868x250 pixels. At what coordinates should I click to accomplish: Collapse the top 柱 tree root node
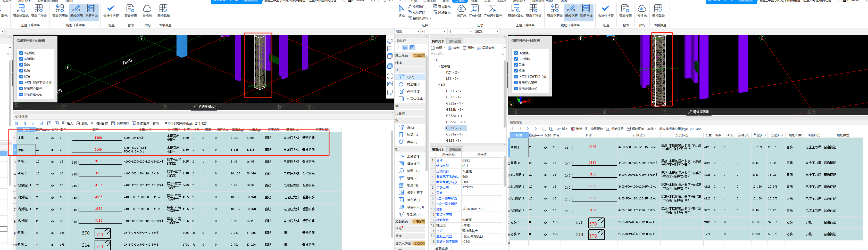tap(434, 60)
